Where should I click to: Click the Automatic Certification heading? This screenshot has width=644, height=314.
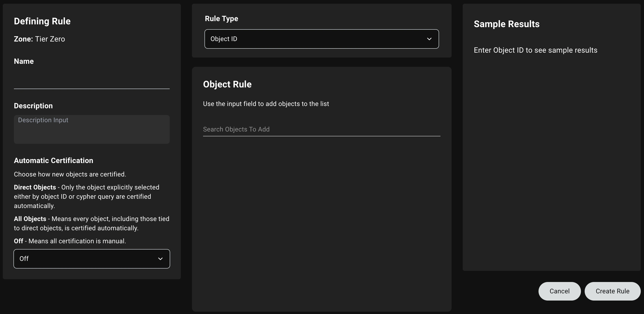[x=54, y=160]
